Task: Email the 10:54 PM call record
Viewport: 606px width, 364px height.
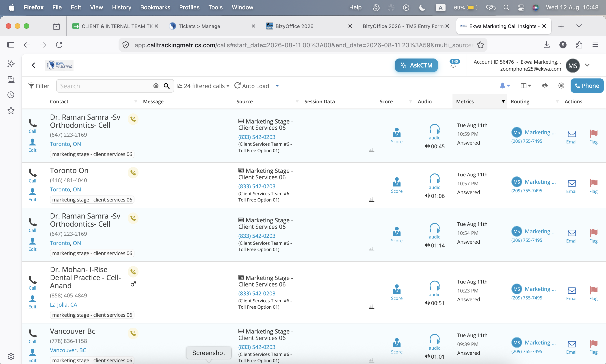Action: click(572, 236)
